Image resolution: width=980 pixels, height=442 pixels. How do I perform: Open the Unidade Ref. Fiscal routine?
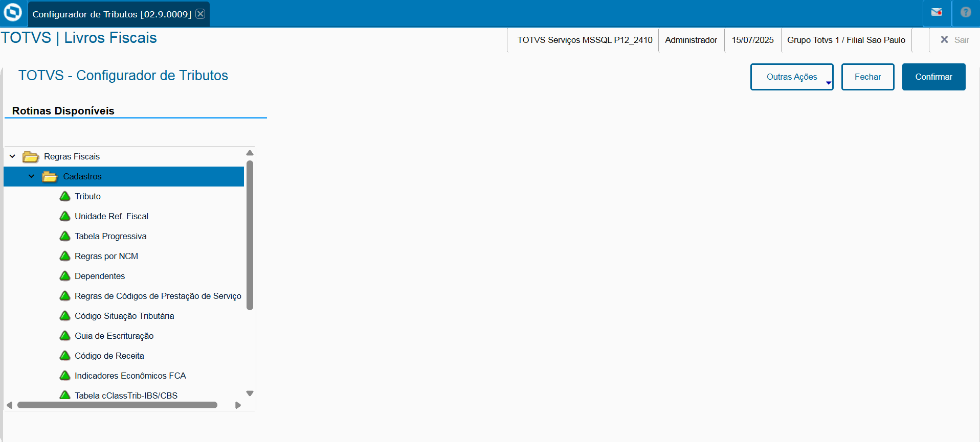point(112,216)
